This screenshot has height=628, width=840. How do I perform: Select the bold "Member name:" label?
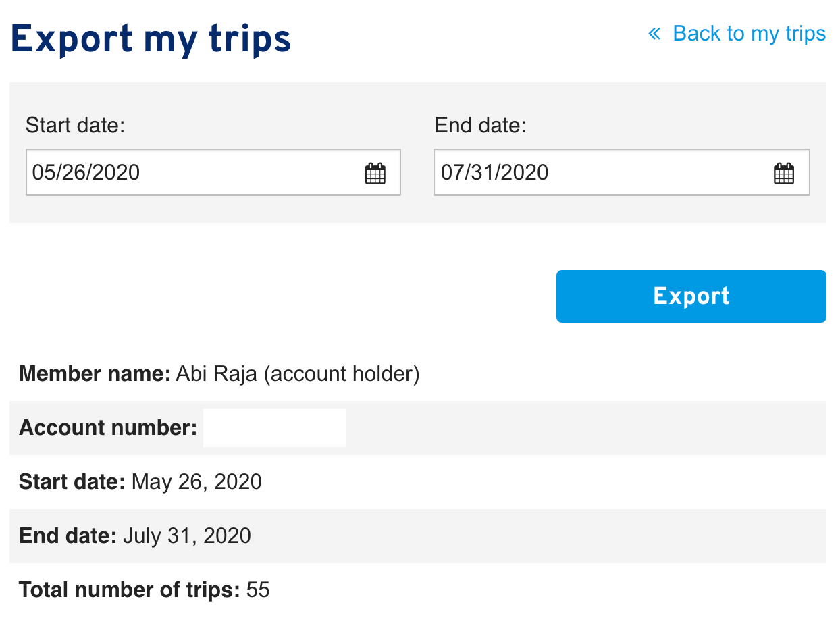point(95,373)
